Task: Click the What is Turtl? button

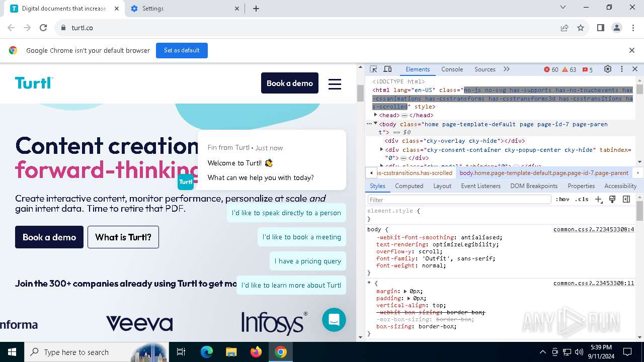Action: tap(123, 237)
